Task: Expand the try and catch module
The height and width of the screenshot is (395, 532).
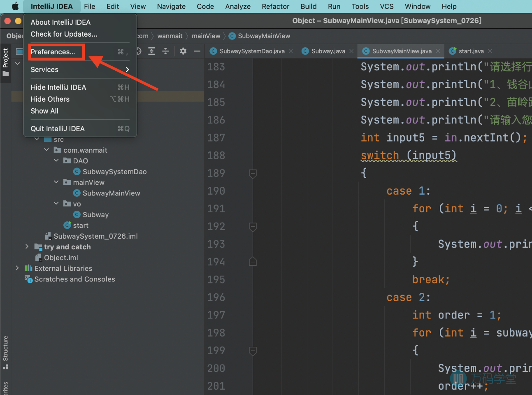Action: 27,246
